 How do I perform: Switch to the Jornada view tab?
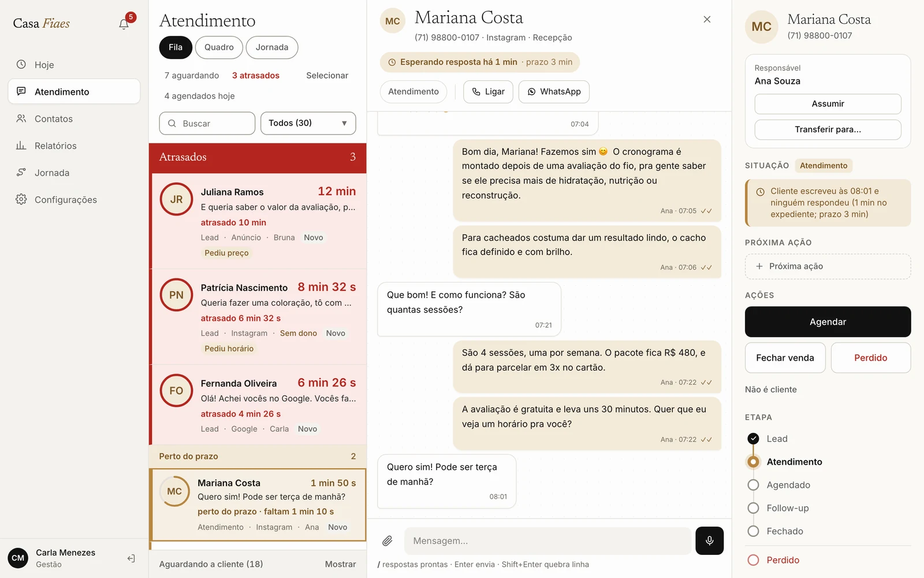[272, 47]
